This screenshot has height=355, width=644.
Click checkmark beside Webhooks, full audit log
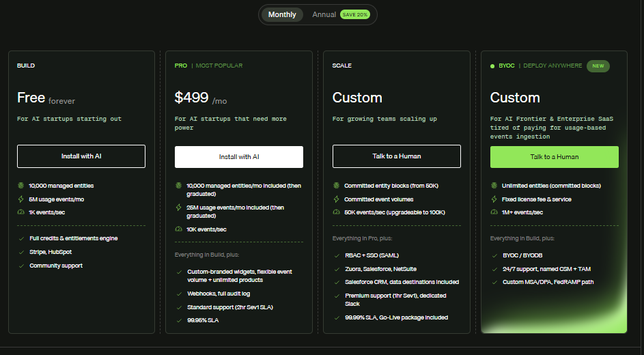coord(179,294)
